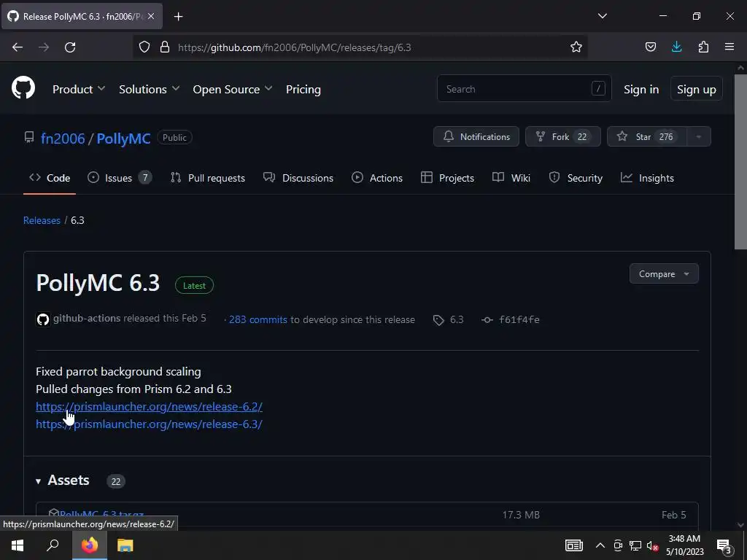Open the Firefox hamburger menu
Viewport: 747px width, 560px height.
pyautogui.click(x=729, y=47)
